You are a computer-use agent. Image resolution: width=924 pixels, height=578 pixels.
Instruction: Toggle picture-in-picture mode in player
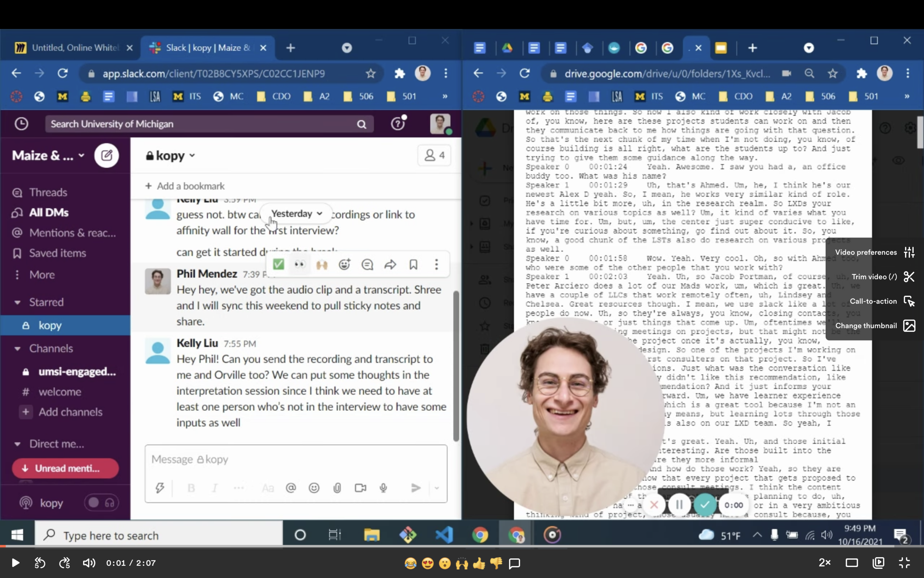pyautogui.click(x=878, y=563)
